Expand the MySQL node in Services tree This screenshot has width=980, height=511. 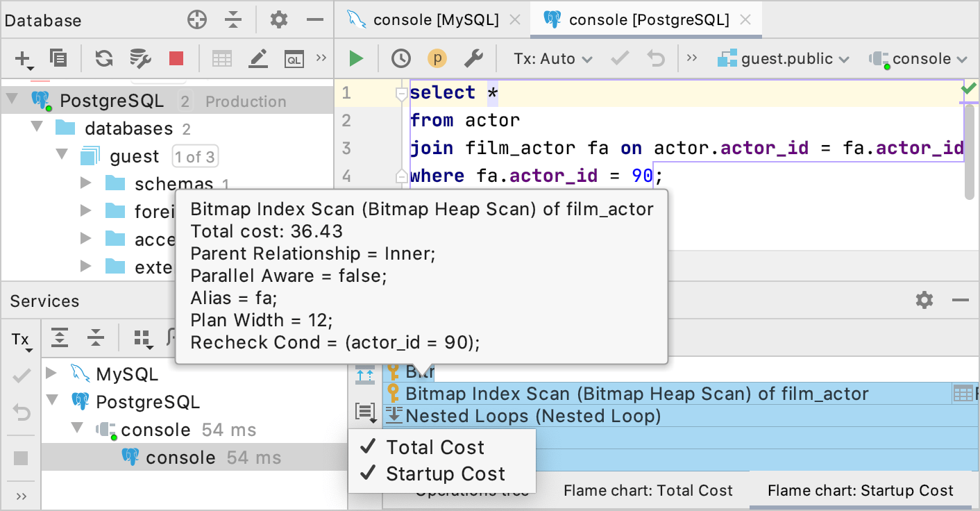tap(51, 374)
